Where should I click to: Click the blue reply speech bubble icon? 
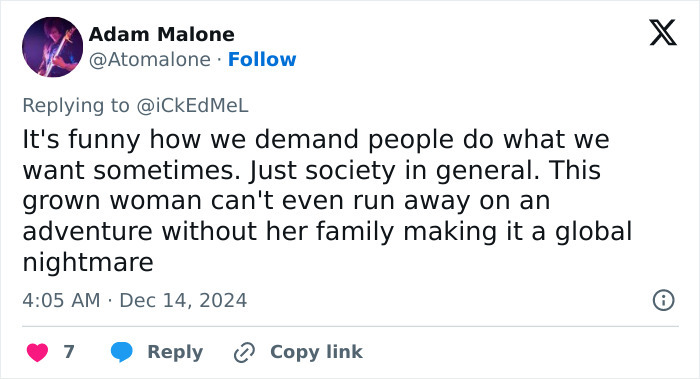[121, 352]
